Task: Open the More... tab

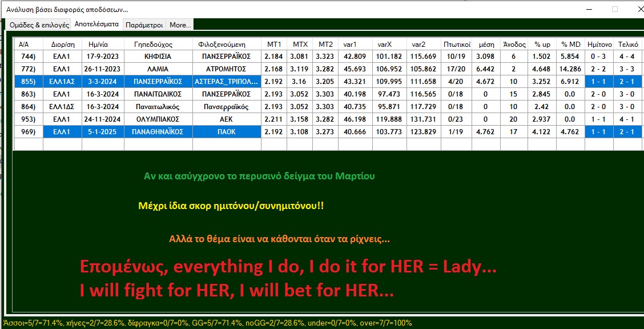Action: pos(180,25)
